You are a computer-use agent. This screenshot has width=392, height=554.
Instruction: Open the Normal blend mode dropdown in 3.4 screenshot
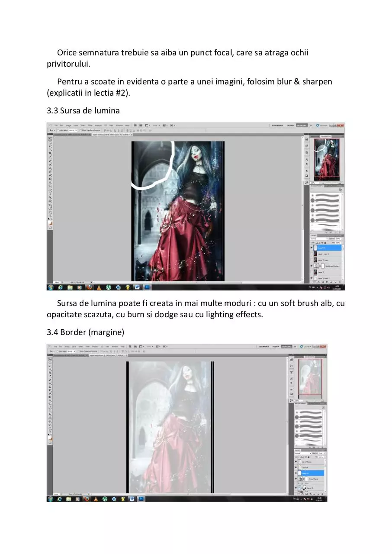303,454
